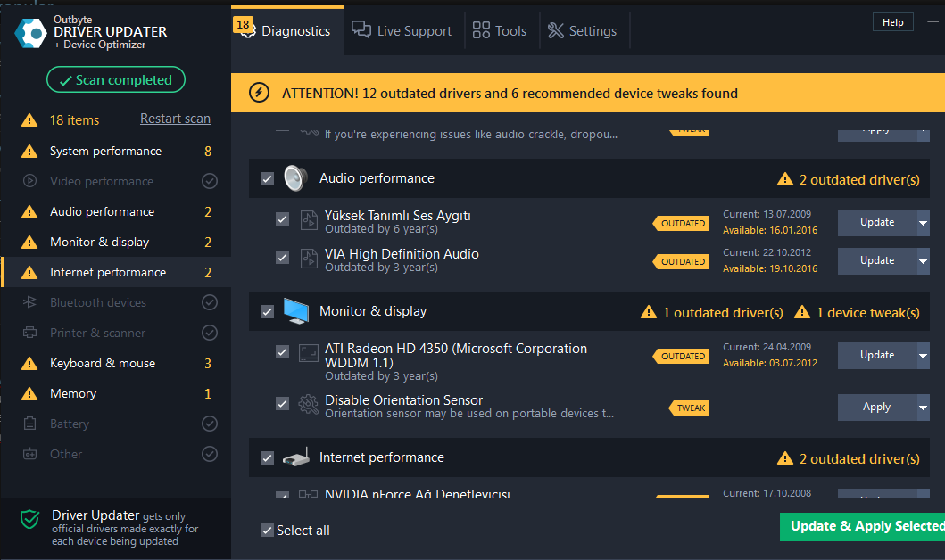Click the speaker icon of Audio performance
The width and height of the screenshot is (945, 560).
(x=295, y=178)
